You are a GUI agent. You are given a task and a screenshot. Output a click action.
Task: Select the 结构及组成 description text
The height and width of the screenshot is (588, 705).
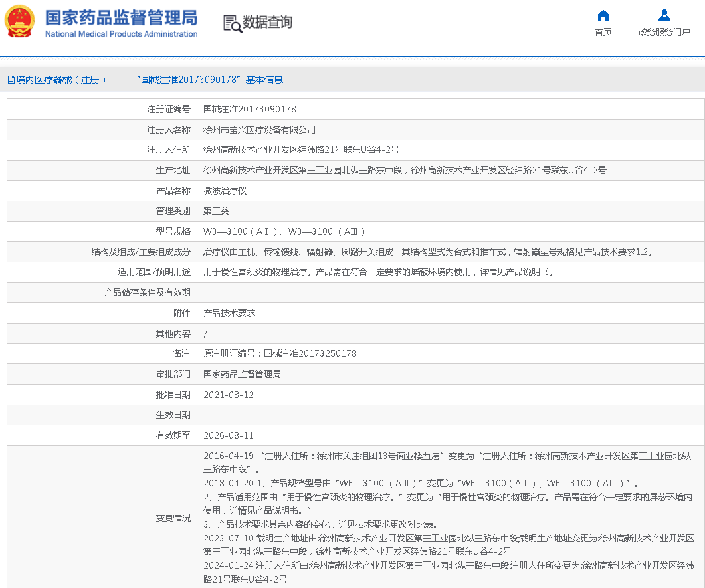[x=428, y=252]
